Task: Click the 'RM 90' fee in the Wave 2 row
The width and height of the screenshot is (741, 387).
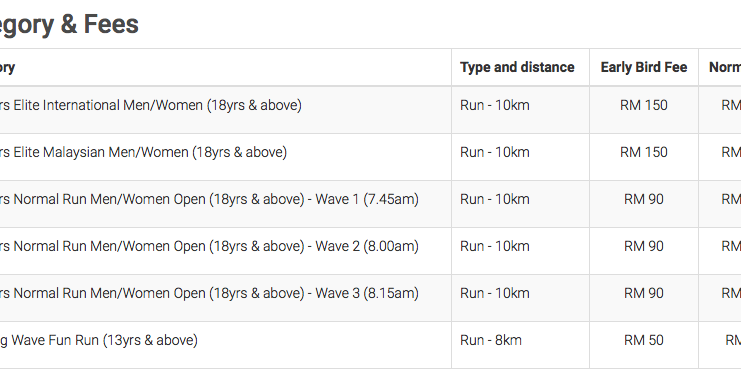Action: coord(644,246)
